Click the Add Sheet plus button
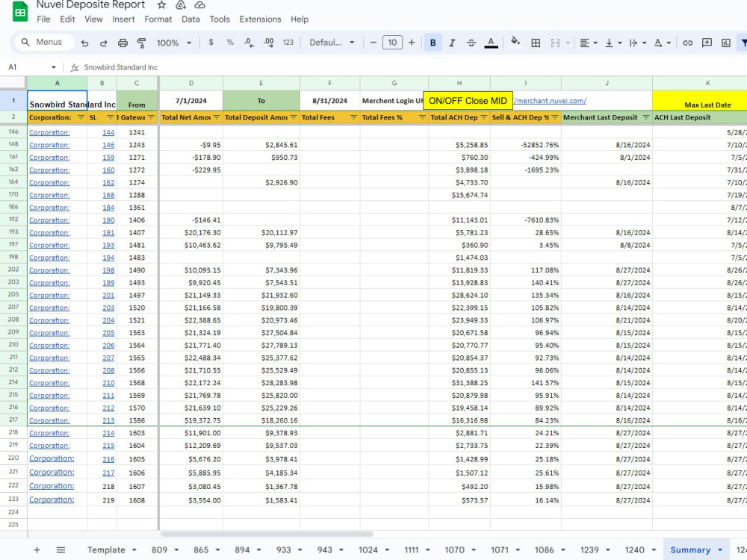Viewport: 747px width, 560px height. click(x=37, y=550)
